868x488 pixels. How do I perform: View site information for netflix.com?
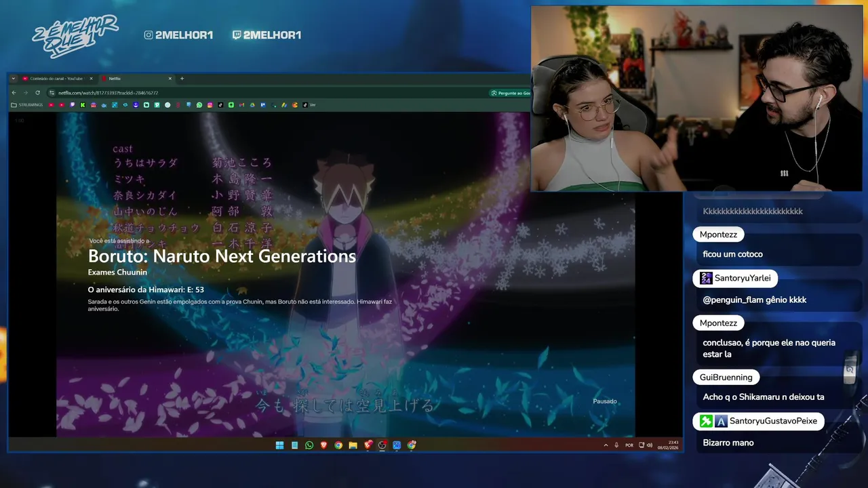[52, 93]
